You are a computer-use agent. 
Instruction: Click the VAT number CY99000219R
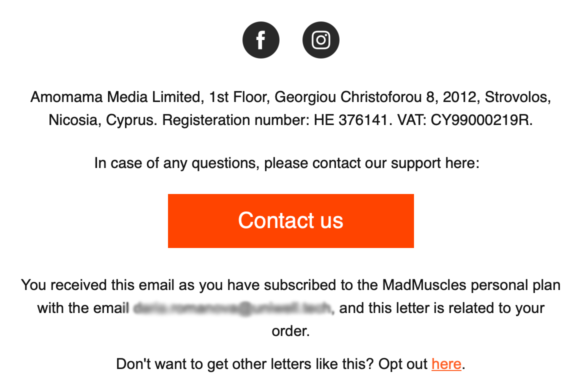(x=480, y=120)
